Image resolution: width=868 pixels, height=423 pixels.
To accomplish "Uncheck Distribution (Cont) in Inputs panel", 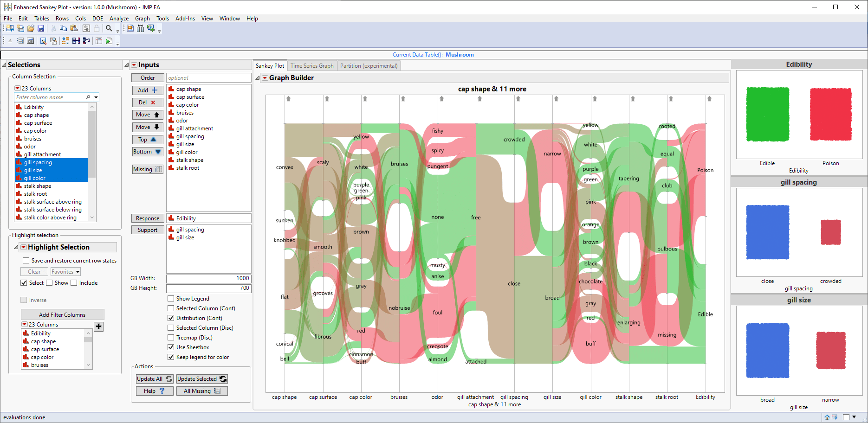I will 171,318.
